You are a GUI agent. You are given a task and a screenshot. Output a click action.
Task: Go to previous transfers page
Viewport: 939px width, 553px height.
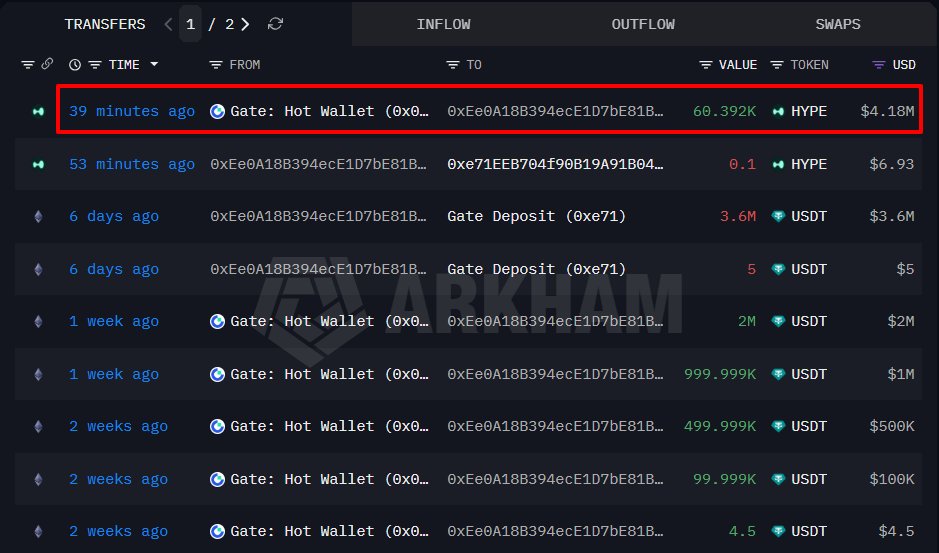[x=168, y=24]
